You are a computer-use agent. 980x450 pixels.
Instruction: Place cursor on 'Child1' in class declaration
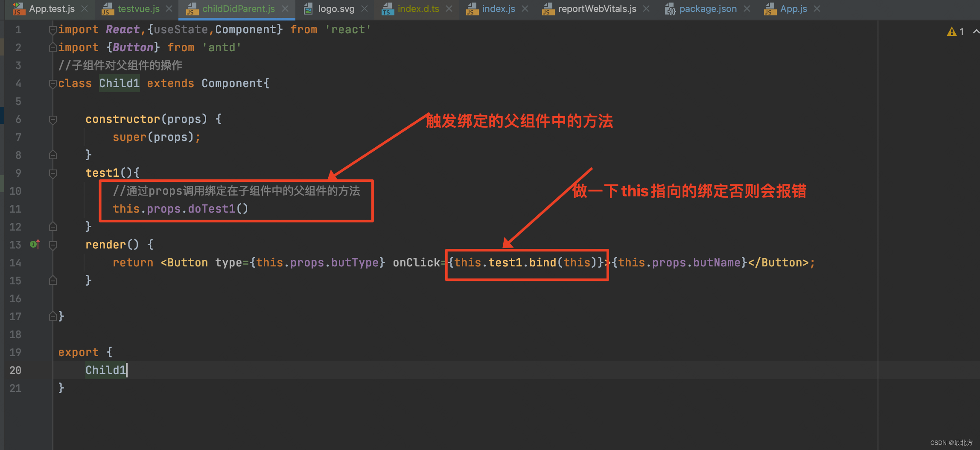(x=120, y=83)
